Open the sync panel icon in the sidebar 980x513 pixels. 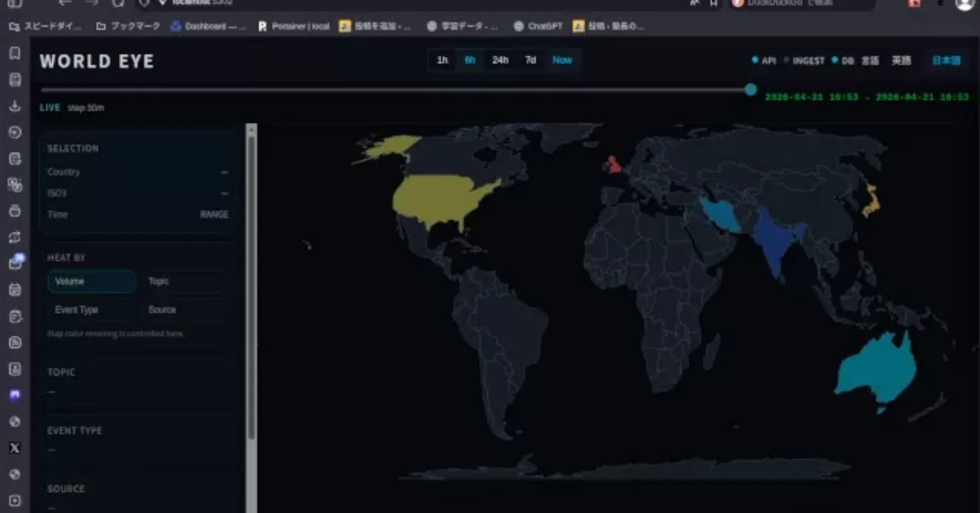click(15, 237)
